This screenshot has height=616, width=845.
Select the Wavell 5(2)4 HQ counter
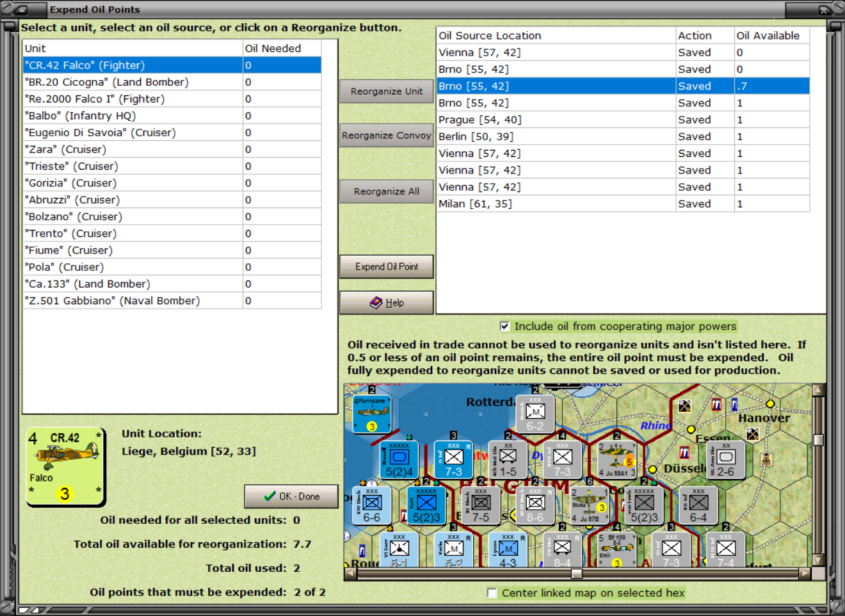[x=399, y=460]
